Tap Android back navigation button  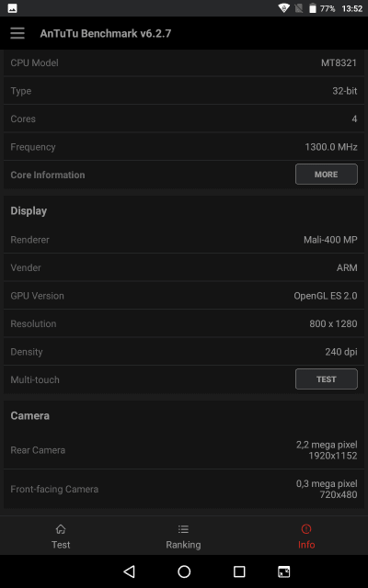coord(129,571)
